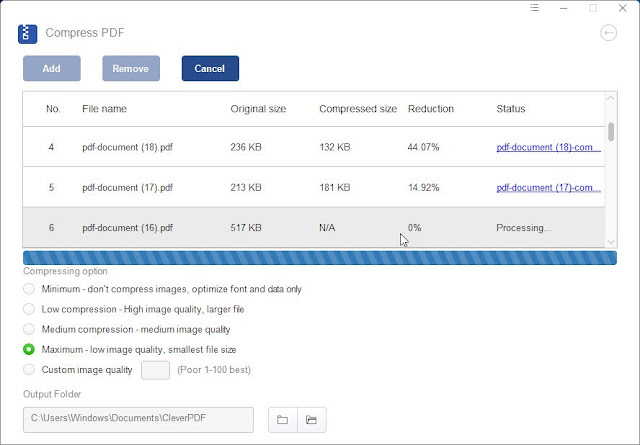Click the output folder path field

138,419
